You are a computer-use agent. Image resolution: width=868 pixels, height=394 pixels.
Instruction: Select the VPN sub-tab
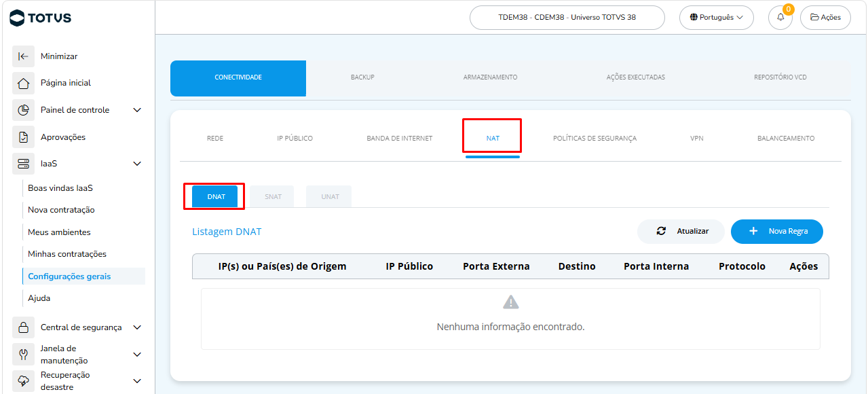pyautogui.click(x=697, y=139)
